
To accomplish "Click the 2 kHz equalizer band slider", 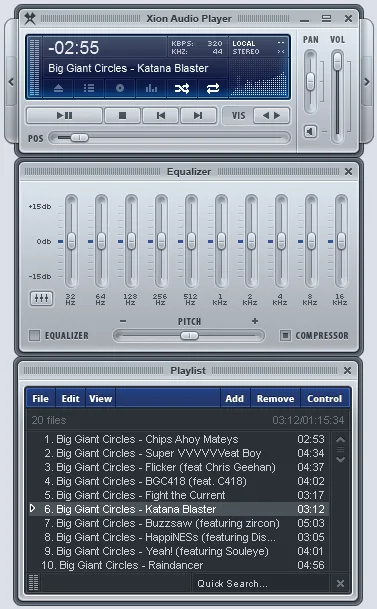I will (x=251, y=241).
